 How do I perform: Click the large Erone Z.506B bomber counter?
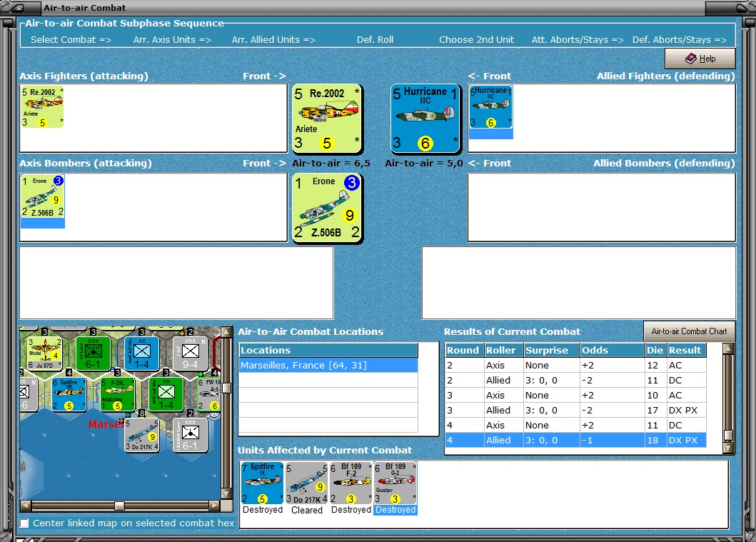327,209
